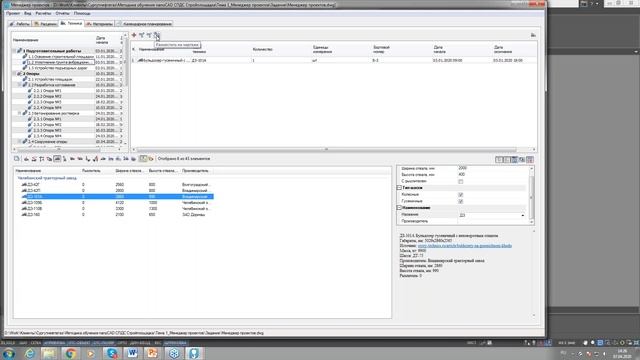Collapse '1 Подготовительные работы' tree node
The height and width of the screenshot is (360, 640).
(14, 51)
